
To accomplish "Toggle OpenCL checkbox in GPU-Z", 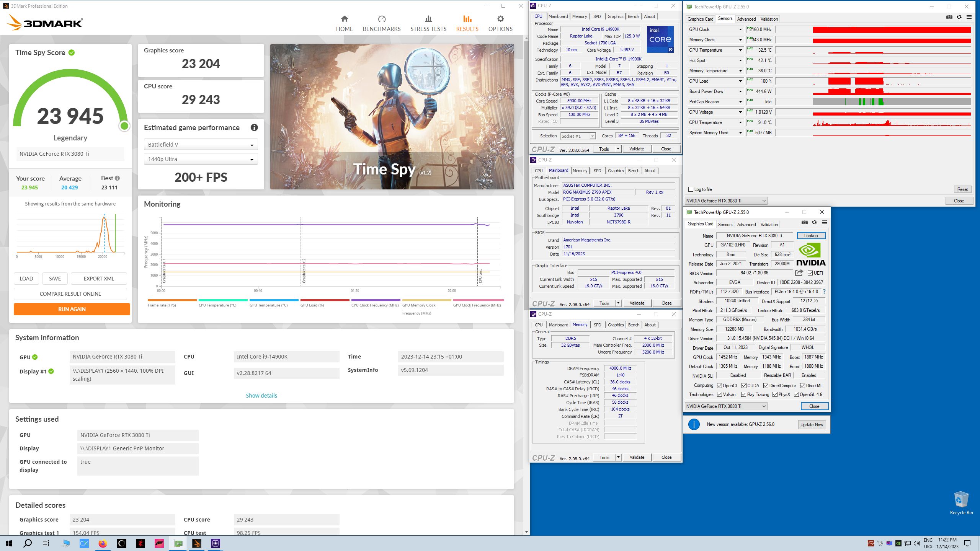I will (719, 385).
